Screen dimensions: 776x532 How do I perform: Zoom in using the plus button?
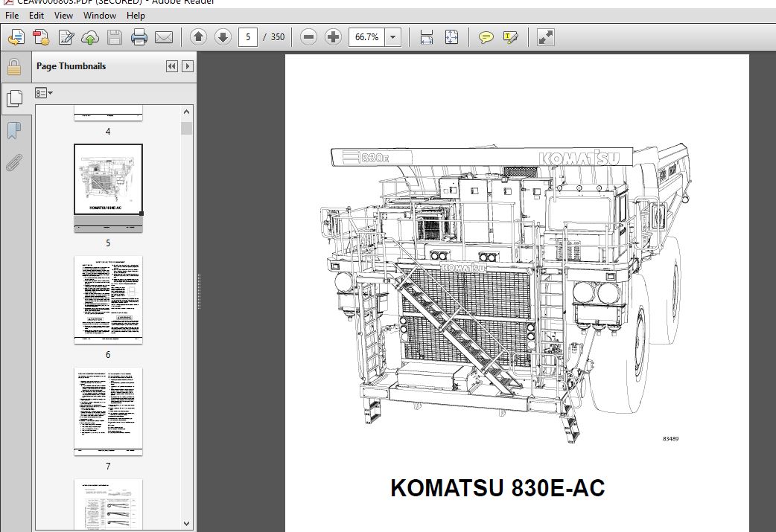(x=333, y=37)
